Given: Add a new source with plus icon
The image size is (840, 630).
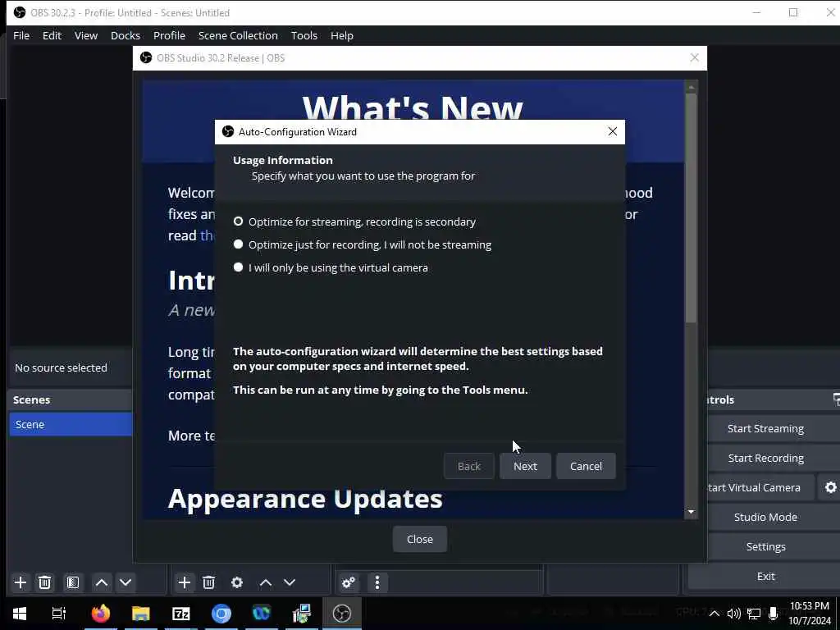Looking at the screenshot, I should [185, 582].
